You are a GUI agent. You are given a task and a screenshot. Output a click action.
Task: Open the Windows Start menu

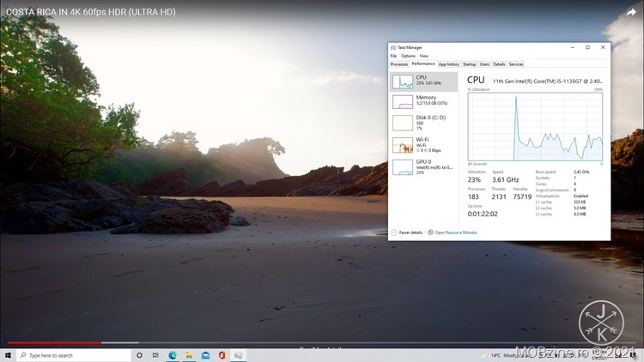click(8, 355)
